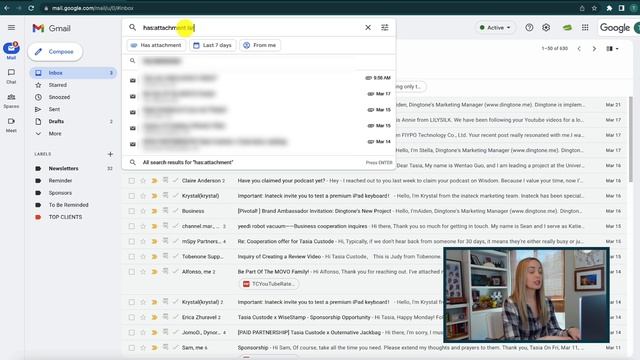Go to older emails page arrow
Viewport: 640px width, 360px height.
[x=594, y=49]
